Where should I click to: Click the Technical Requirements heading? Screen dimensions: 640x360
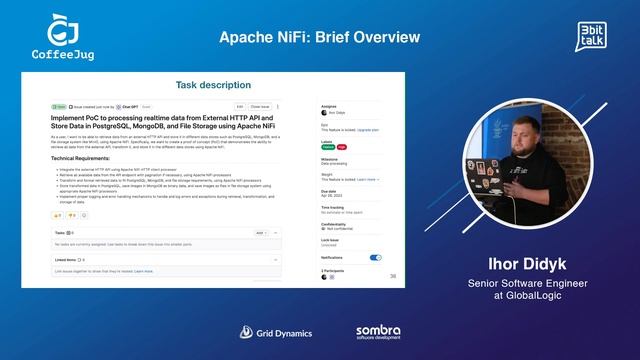(x=80, y=158)
